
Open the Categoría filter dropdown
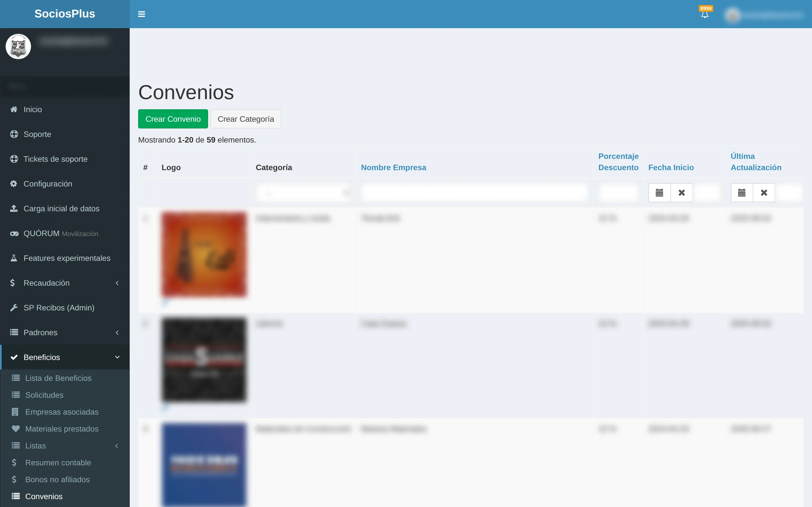[x=304, y=193]
